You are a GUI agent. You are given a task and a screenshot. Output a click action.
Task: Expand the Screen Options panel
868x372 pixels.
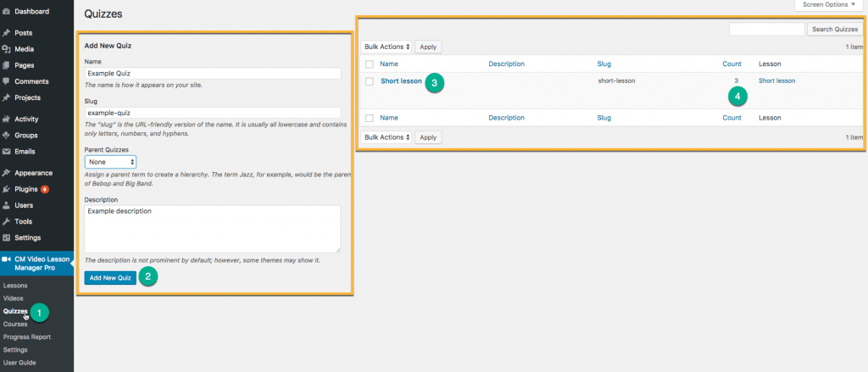click(829, 5)
